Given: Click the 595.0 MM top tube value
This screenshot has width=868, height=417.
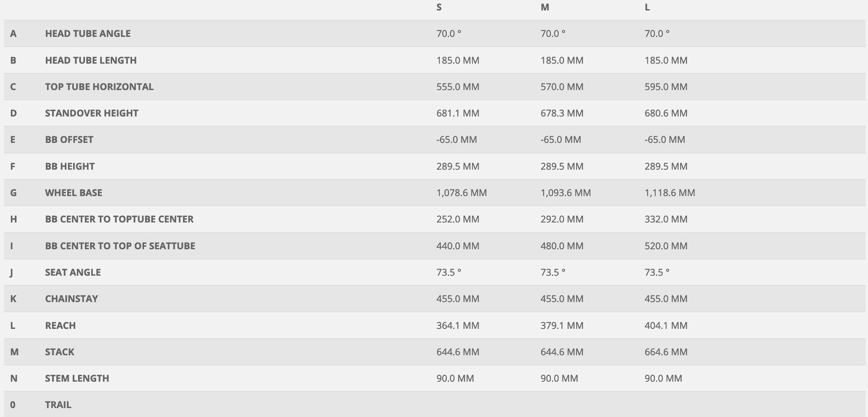Looking at the screenshot, I should (666, 87).
